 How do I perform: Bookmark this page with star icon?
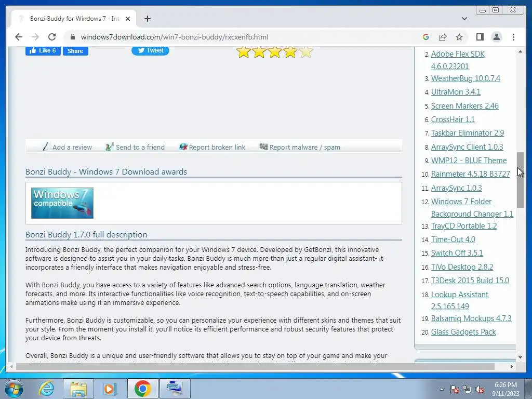459,37
